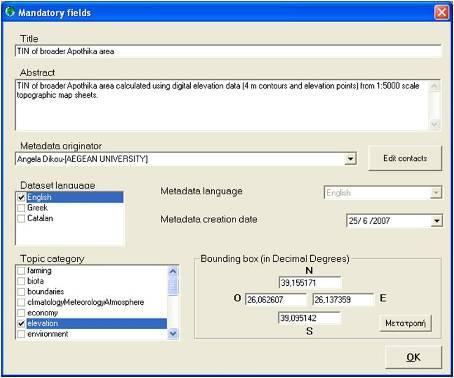Click the Topic category scrollbar thumb
The image size is (454, 378).
(173, 286)
